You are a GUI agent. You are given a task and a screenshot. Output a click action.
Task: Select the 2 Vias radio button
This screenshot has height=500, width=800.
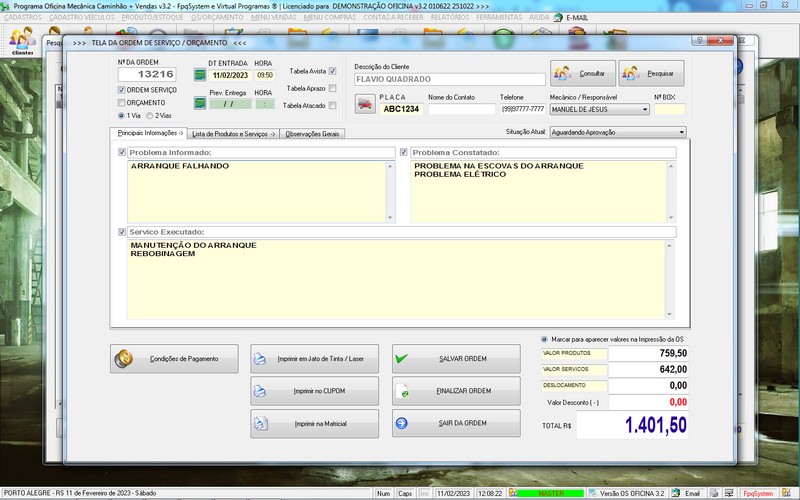point(149,115)
